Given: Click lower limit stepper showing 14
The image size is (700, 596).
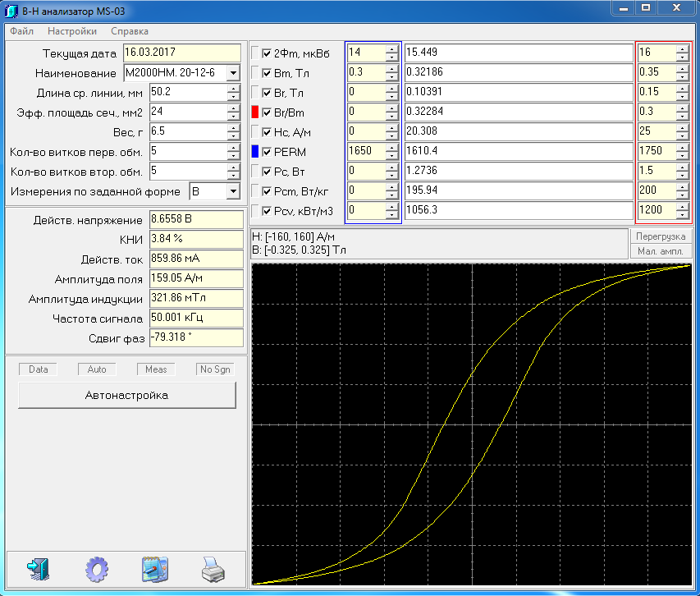Looking at the screenshot, I should point(392,53).
